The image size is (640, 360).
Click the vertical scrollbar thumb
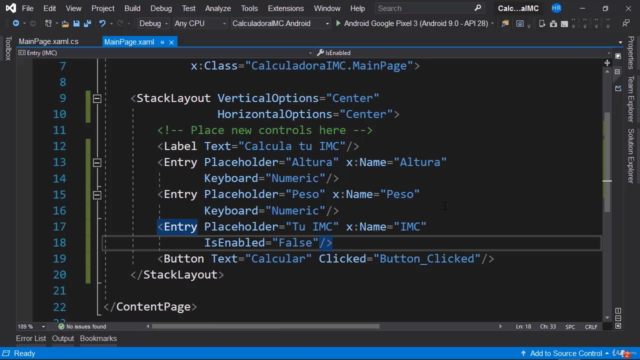pyautogui.click(x=607, y=162)
